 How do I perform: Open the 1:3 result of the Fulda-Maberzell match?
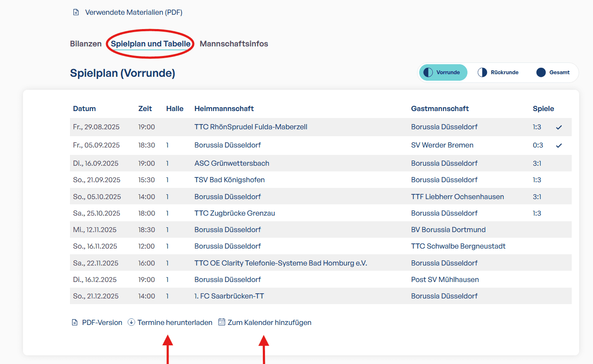[x=537, y=127]
